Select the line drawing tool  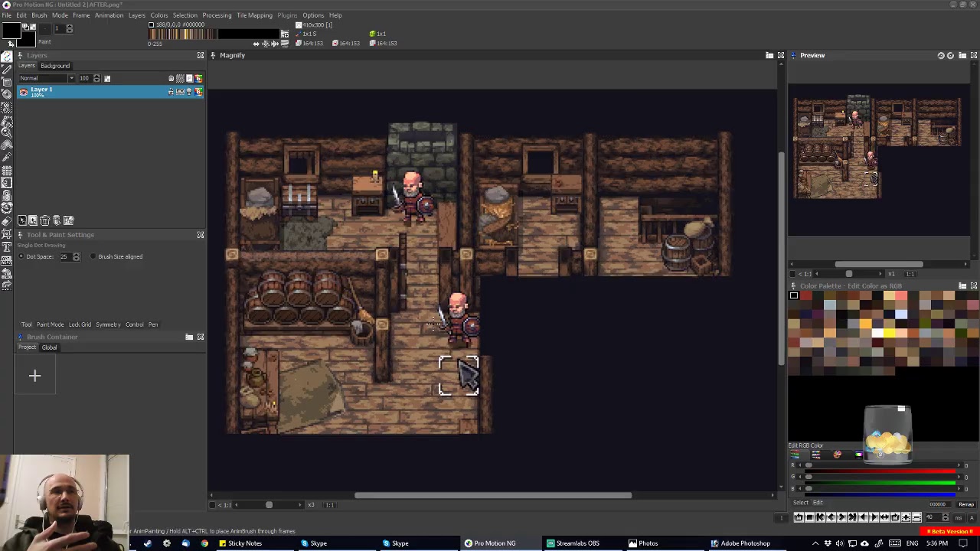(7, 70)
